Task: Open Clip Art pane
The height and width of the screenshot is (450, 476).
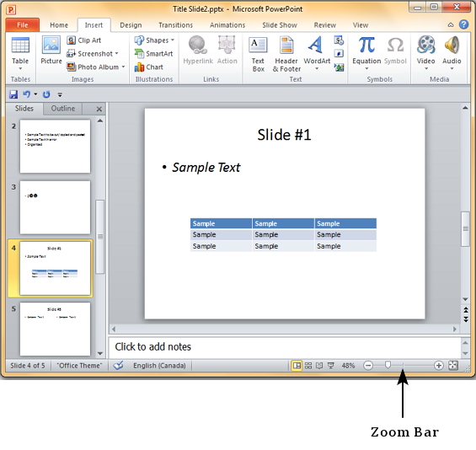Action: point(83,40)
